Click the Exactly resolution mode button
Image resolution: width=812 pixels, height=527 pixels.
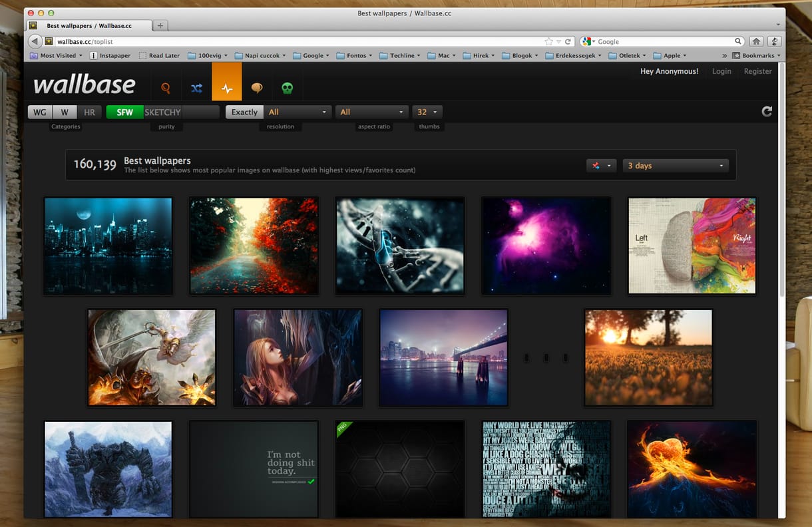pyautogui.click(x=244, y=112)
